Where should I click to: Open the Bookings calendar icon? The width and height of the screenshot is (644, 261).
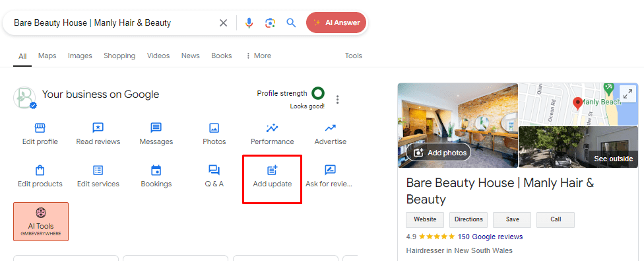[156, 170]
